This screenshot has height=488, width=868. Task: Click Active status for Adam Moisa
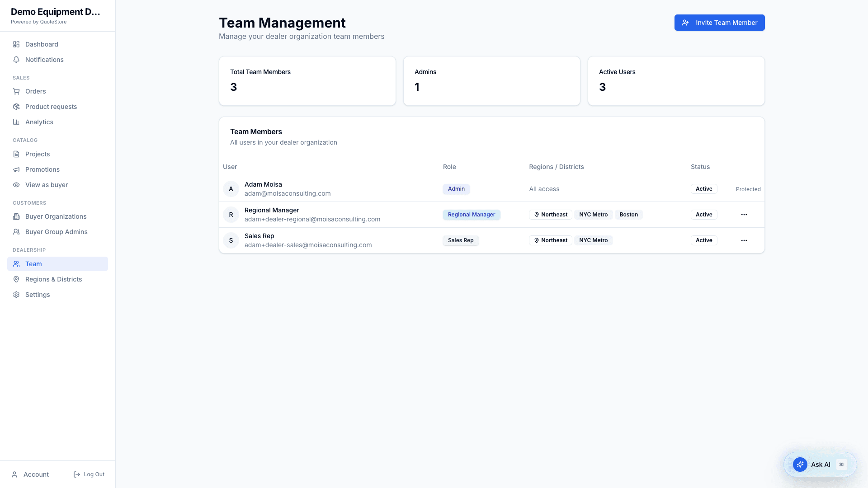pos(704,189)
